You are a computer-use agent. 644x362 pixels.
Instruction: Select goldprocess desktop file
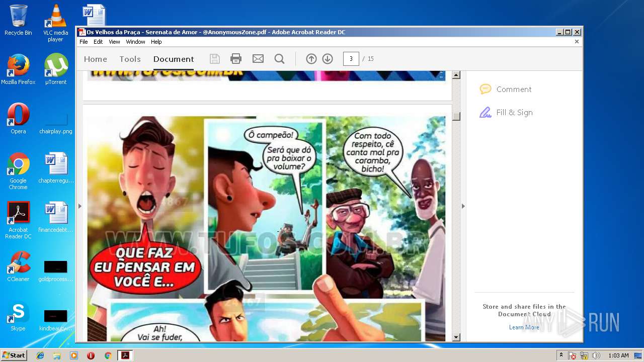coord(56,270)
